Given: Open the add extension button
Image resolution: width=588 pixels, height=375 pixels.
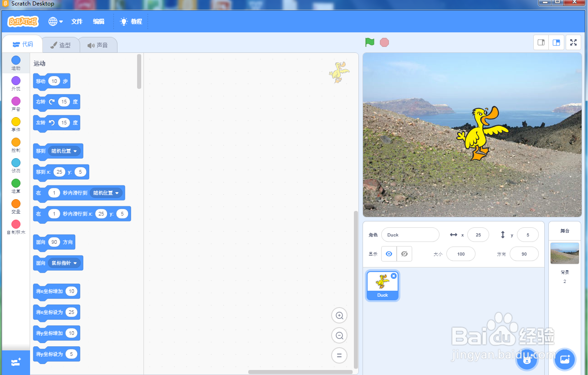Looking at the screenshot, I should 16,363.
